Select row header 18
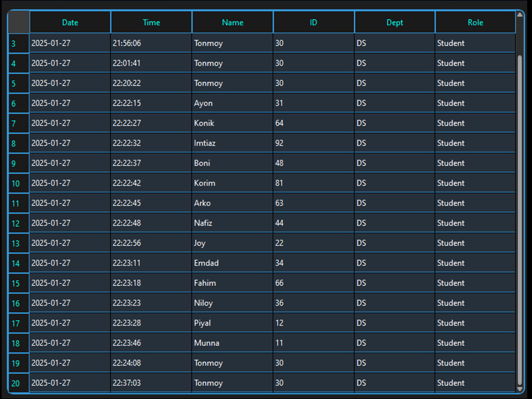 (x=19, y=344)
